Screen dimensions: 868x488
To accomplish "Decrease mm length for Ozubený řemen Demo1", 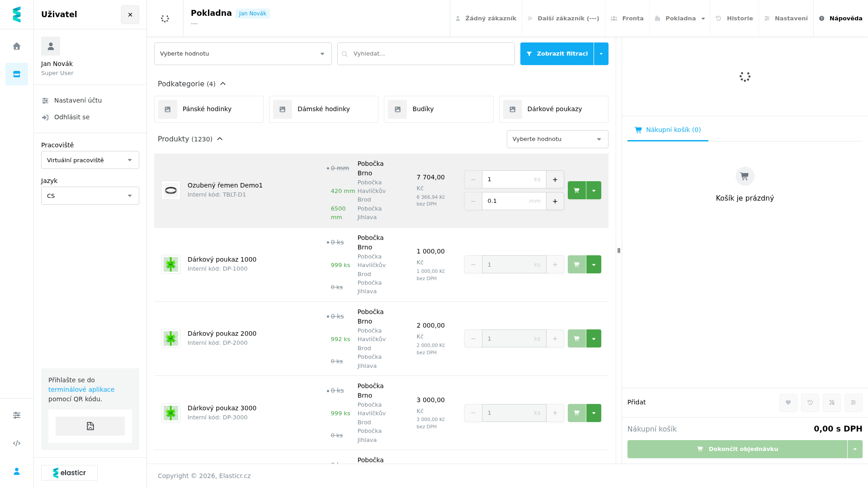I will point(473,201).
